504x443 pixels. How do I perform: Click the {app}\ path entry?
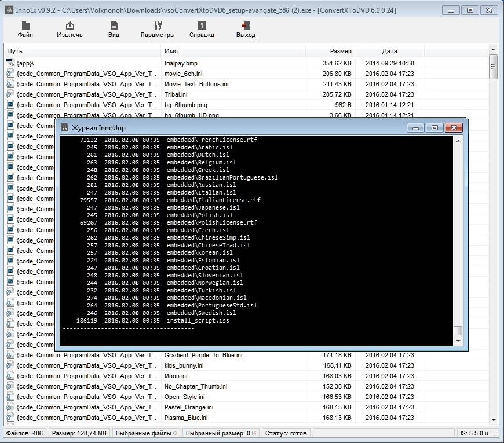tap(25, 63)
